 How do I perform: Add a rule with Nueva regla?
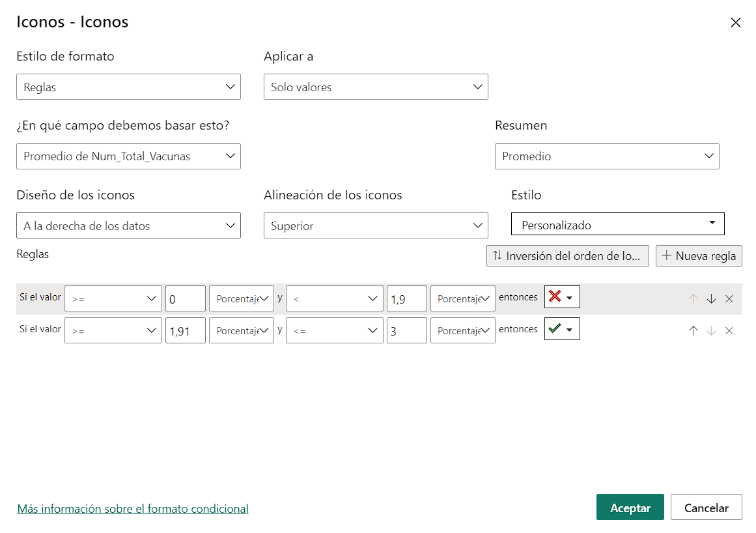coord(699,256)
